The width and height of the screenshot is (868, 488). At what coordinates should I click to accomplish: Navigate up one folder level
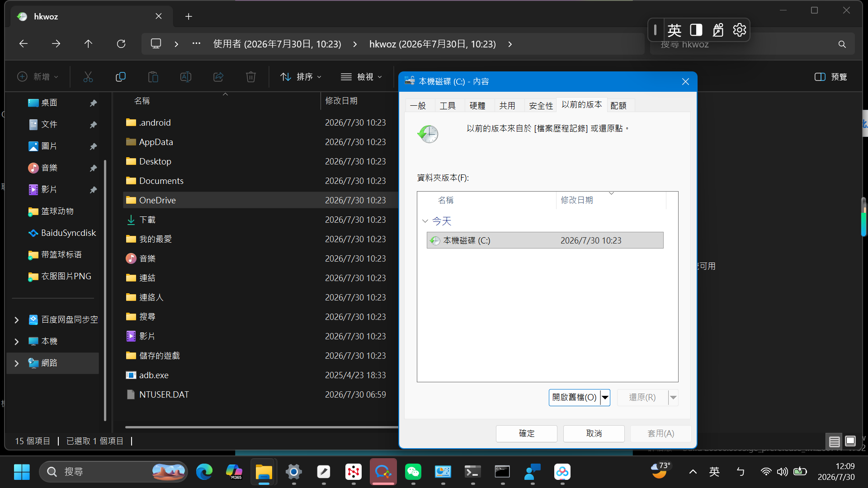pos(88,44)
